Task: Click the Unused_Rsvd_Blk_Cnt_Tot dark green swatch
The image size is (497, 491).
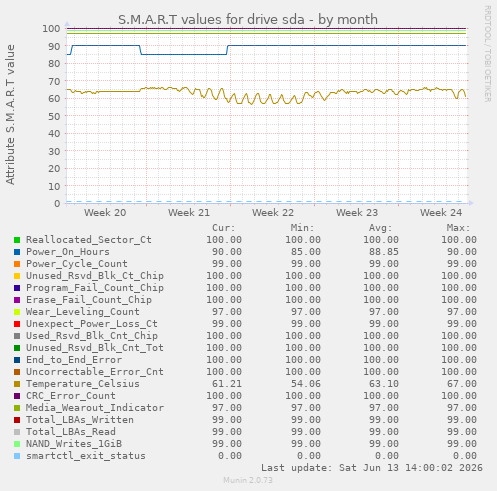Action: 17,348
